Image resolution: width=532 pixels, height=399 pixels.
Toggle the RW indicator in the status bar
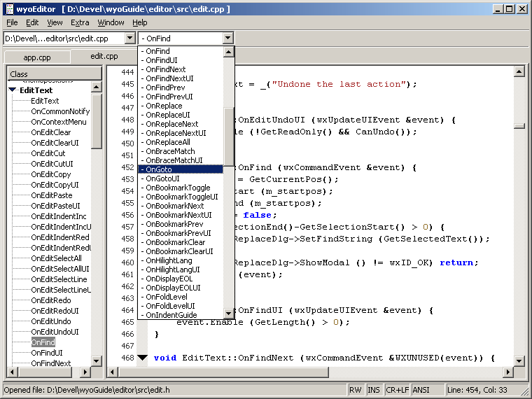(x=356, y=389)
